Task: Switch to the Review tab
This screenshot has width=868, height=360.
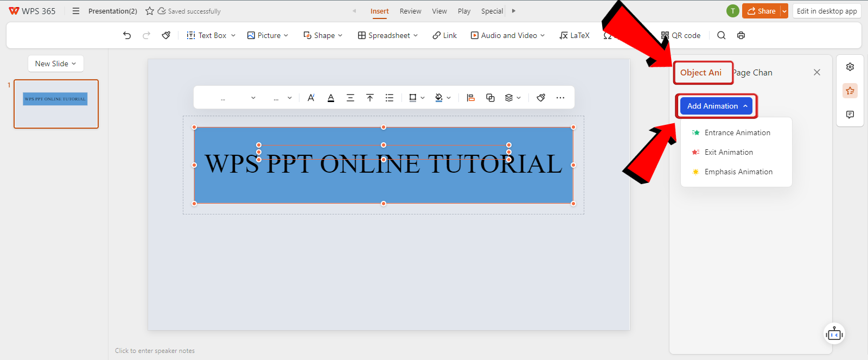Action: 411,11
